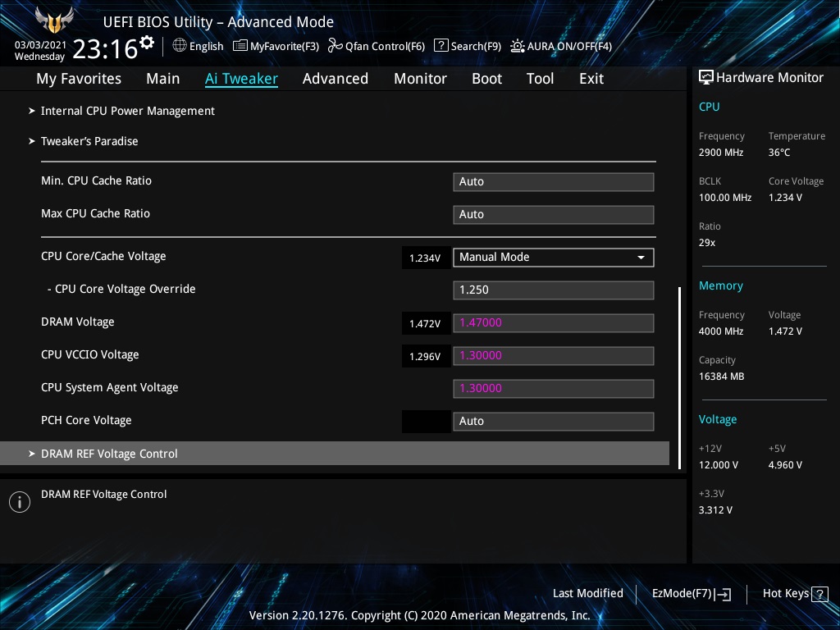
Task: Click the 36°C temperature value
Action: [779, 152]
